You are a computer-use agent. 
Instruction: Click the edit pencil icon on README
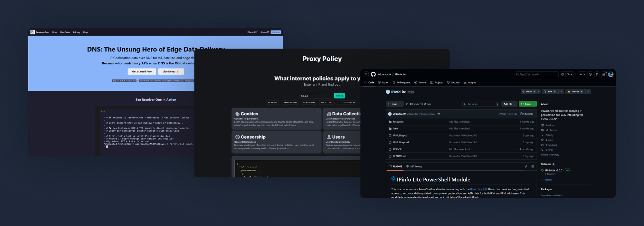526,166
